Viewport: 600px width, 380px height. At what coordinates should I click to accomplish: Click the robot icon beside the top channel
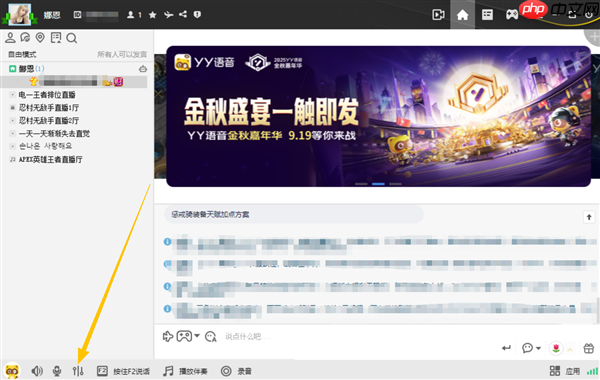pos(143,69)
